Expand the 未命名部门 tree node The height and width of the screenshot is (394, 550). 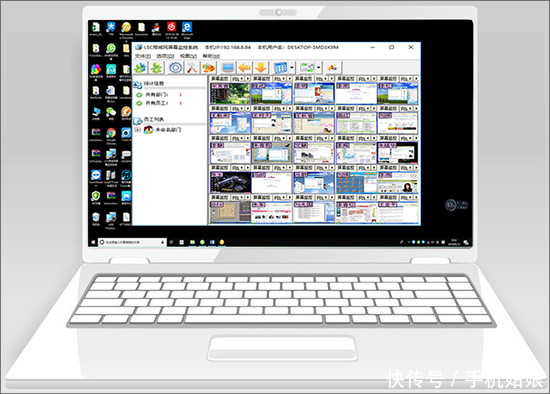click(x=138, y=130)
